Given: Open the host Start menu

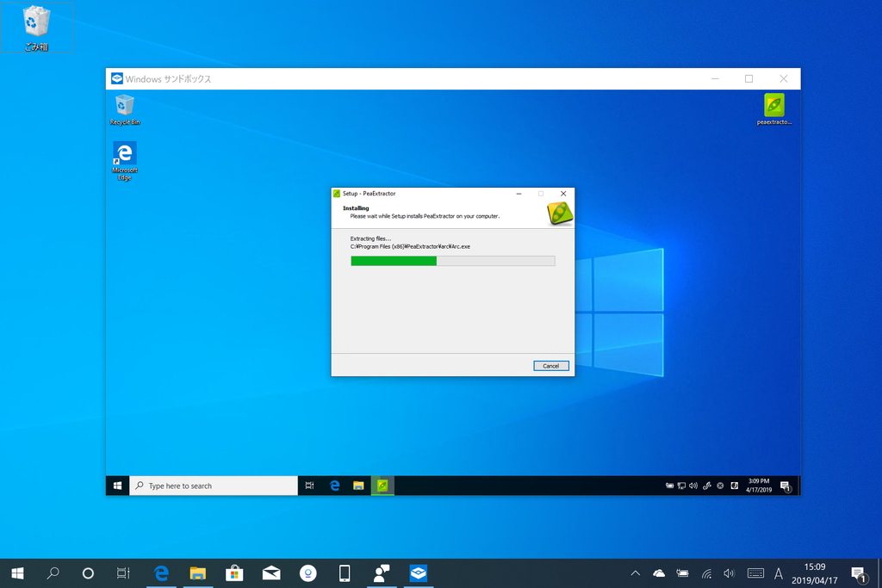Looking at the screenshot, I should (16, 573).
